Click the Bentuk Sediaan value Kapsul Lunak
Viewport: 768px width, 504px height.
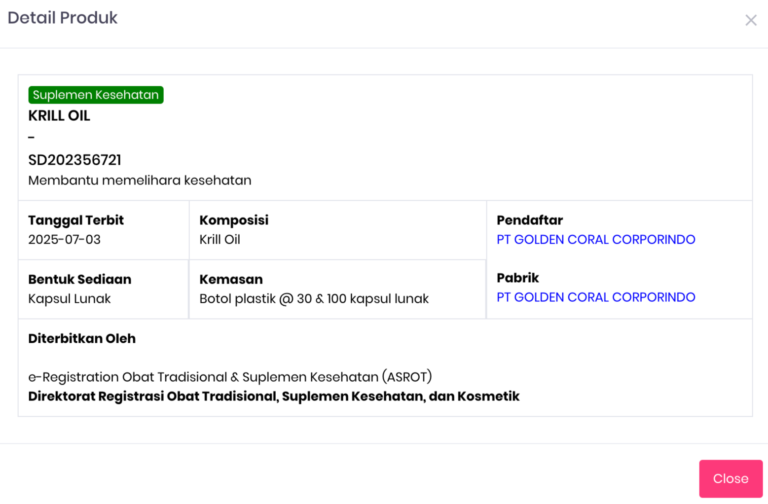coord(69,299)
